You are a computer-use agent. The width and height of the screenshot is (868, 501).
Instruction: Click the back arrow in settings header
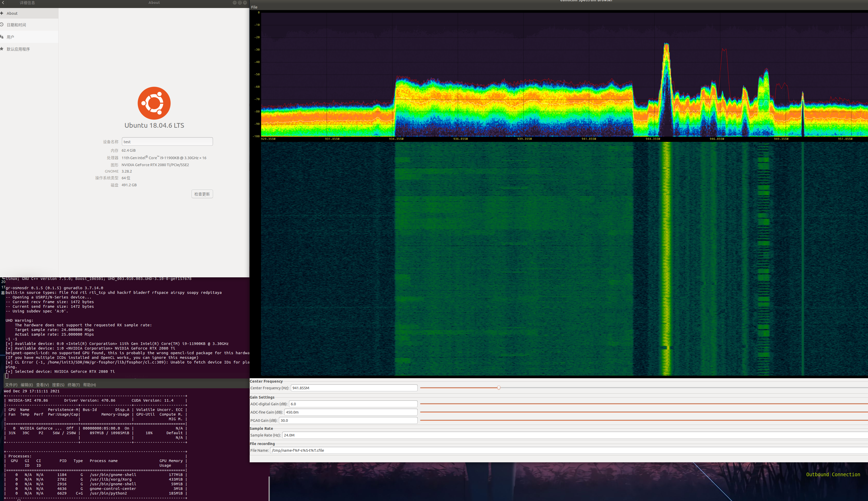pos(3,3)
